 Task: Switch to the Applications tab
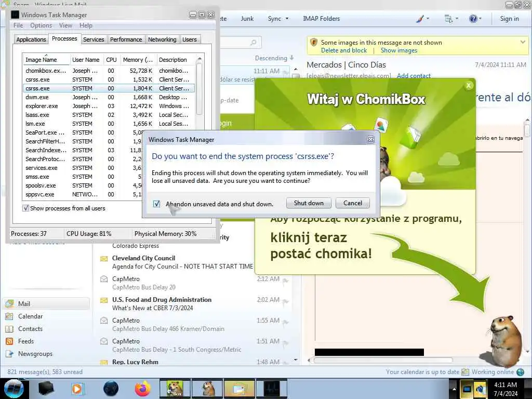pos(31,39)
